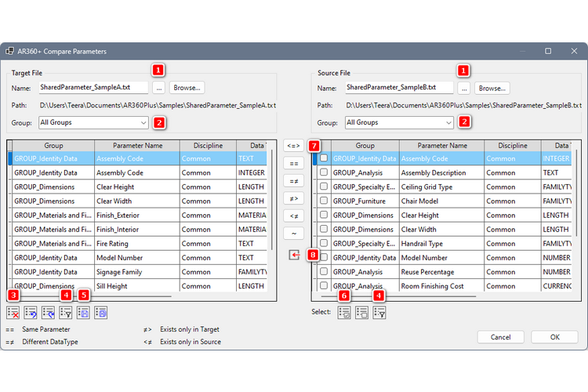Select all source parameters icon
588x392 pixels.
point(344,313)
